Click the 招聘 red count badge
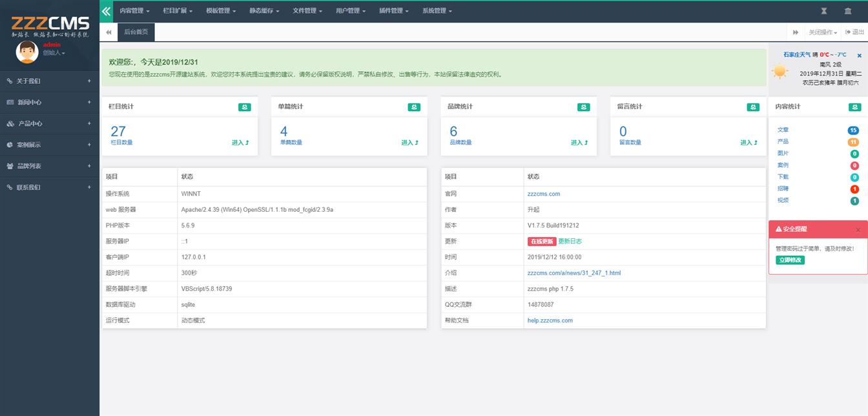This screenshot has height=416, width=868. [x=854, y=189]
